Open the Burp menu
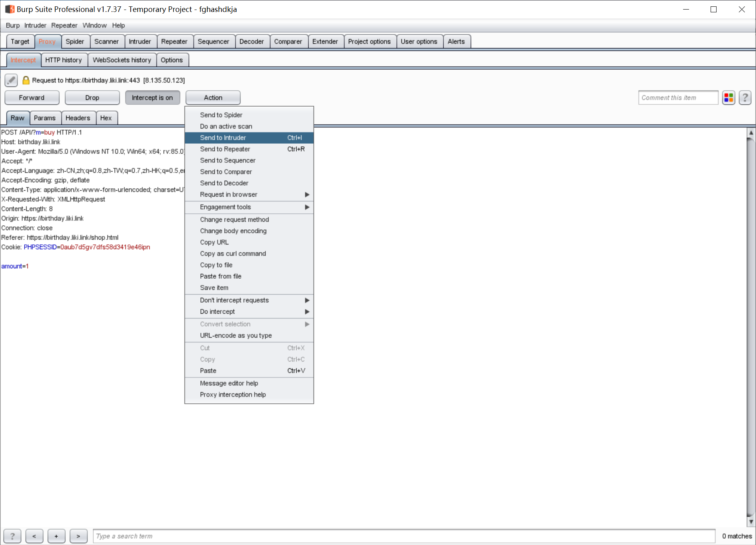This screenshot has height=545, width=756. click(13, 25)
